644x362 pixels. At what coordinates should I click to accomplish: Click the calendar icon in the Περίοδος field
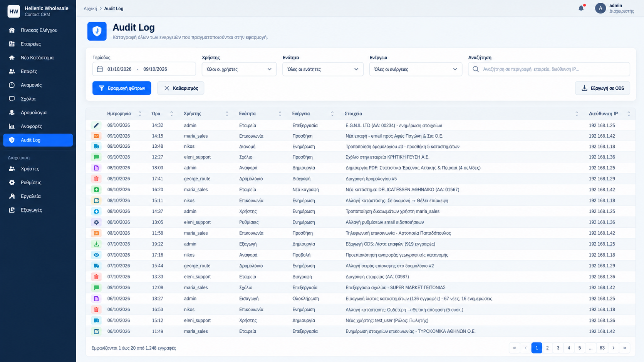pyautogui.click(x=100, y=69)
